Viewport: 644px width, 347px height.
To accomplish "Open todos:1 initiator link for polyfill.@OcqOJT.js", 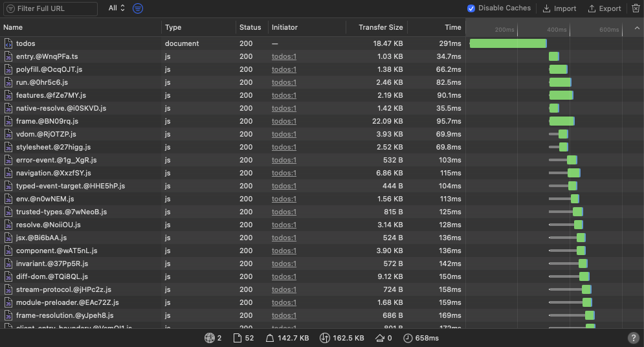I will point(283,69).
